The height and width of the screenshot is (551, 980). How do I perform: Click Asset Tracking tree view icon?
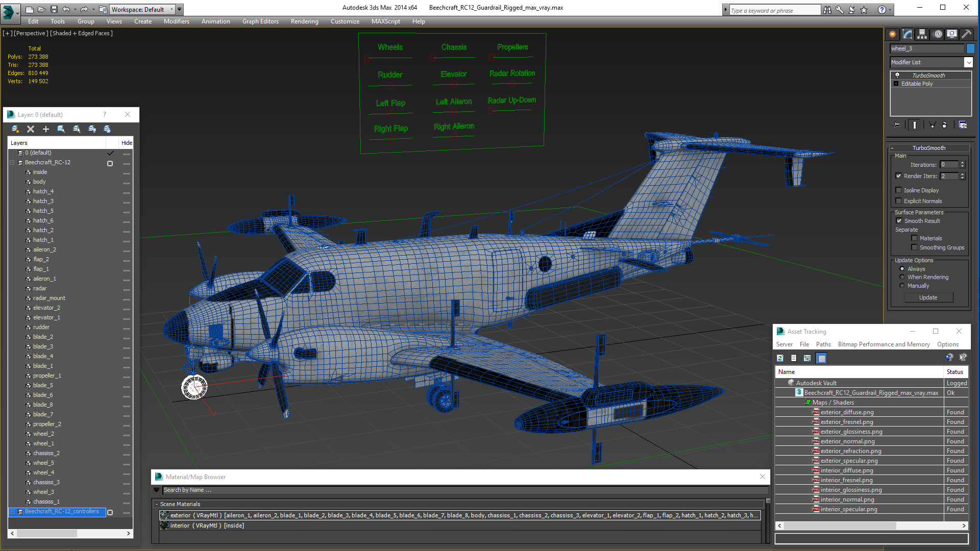807,358
